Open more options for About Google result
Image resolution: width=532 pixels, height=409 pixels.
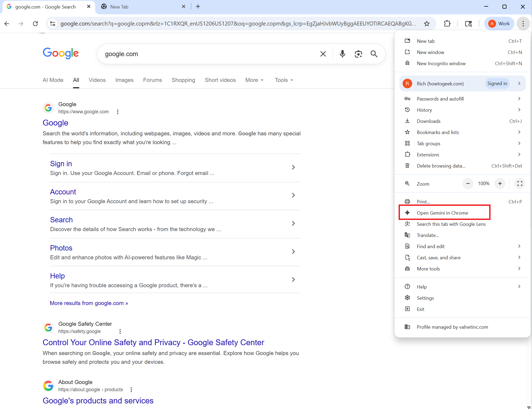pos(131,390)
